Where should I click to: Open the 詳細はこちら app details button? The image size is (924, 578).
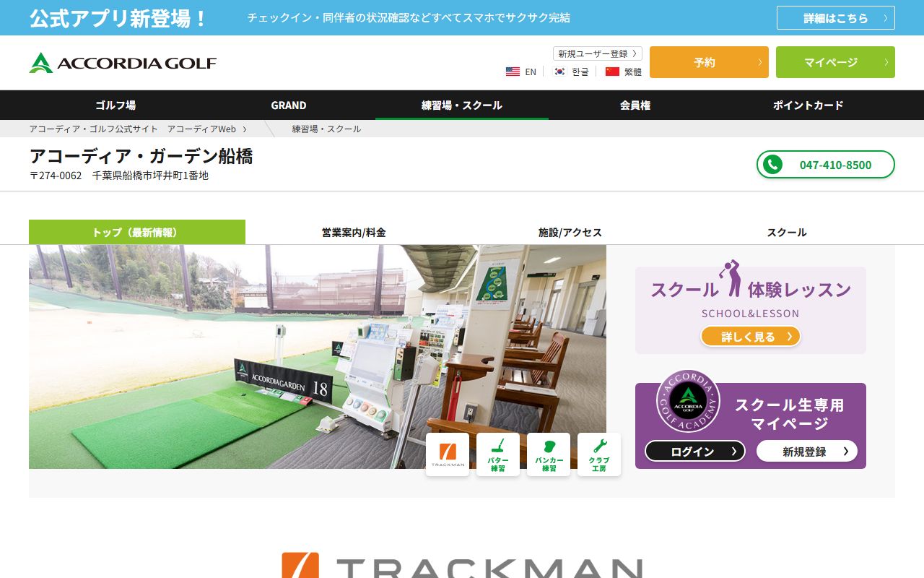point(836,18)
